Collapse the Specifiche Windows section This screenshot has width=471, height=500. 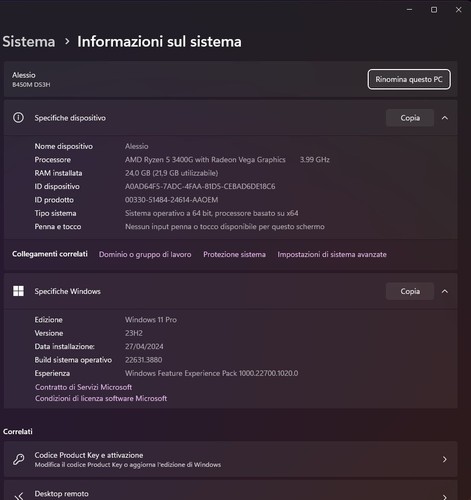point(445,291)
